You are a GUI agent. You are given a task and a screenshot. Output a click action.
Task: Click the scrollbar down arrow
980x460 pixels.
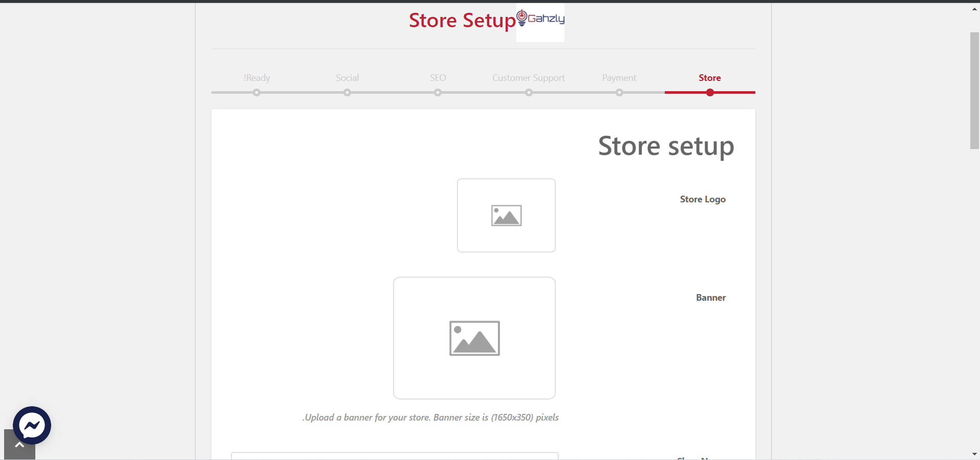click(974, 454)
